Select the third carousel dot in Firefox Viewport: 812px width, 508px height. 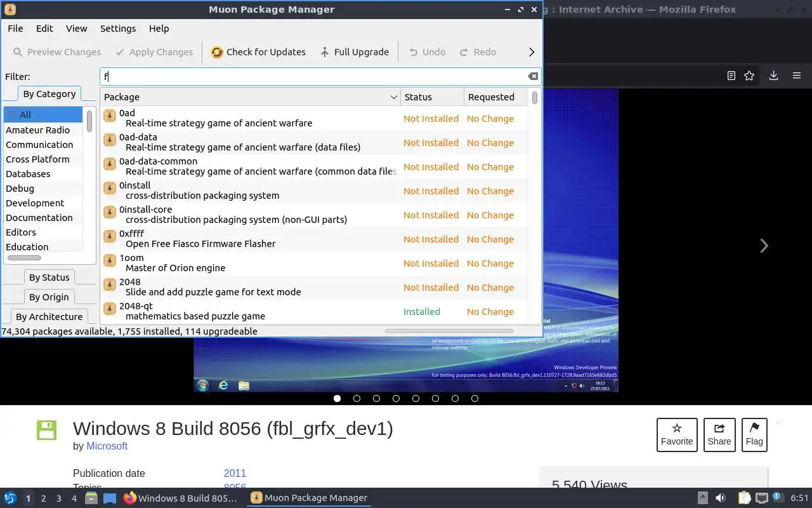(x=376, y=399)
